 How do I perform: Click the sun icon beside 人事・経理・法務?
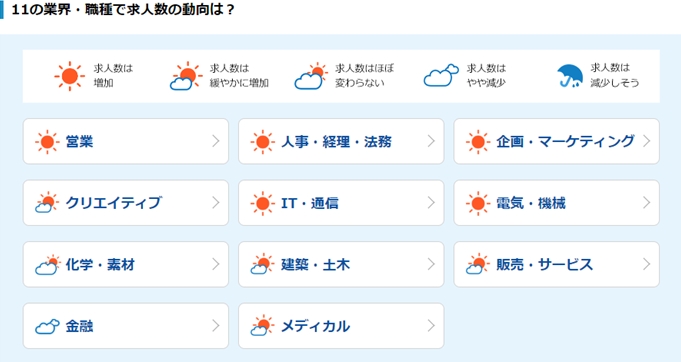point(262,142)
